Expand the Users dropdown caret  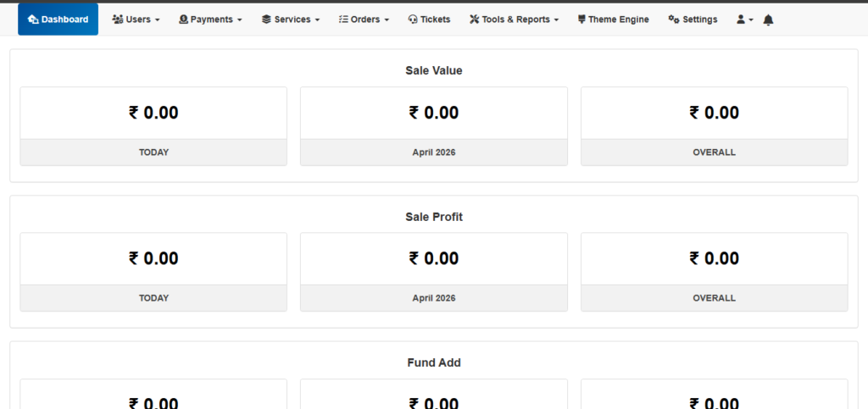[x=158, y=20]
